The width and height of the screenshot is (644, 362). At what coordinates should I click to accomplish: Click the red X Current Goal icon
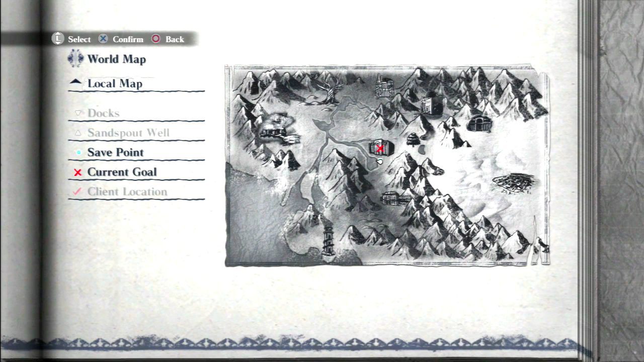78,172
